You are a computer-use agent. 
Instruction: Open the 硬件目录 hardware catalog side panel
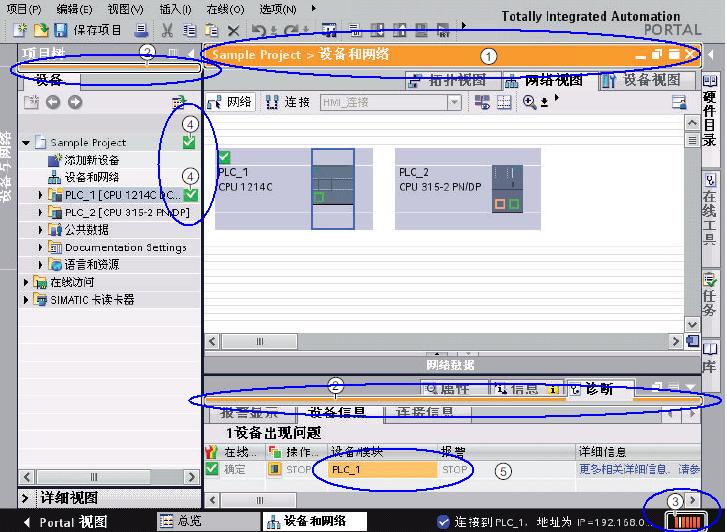(709, 119)
